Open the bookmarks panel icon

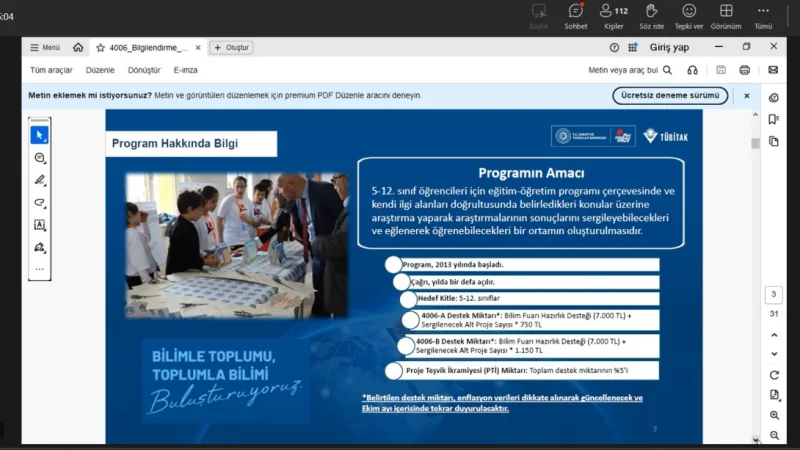(x=774, y=119)
